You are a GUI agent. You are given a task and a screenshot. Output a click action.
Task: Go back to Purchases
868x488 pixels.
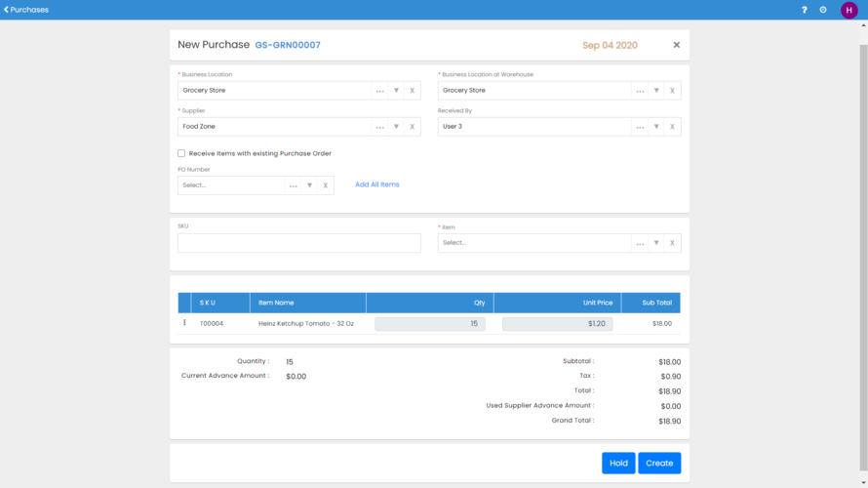coord(26,10)
